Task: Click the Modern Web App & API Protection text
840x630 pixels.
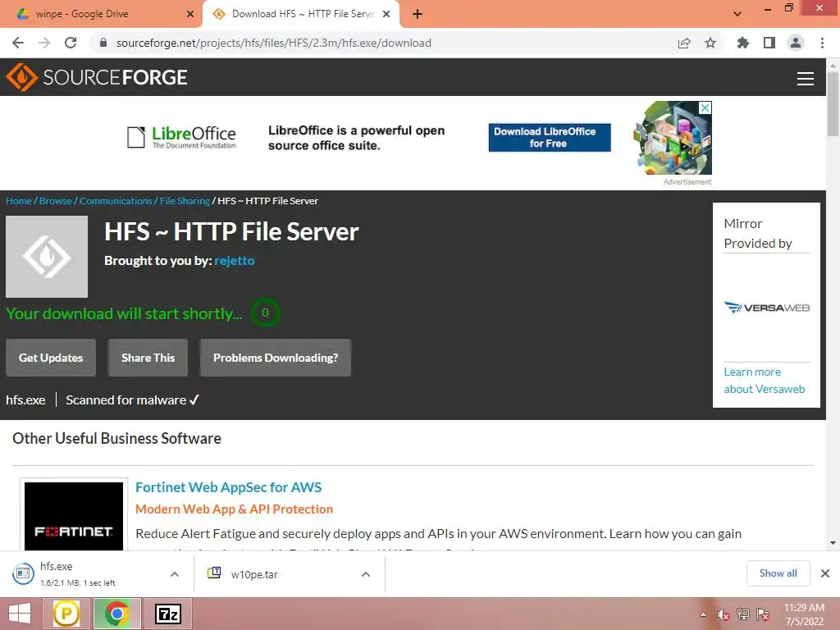Action: [x=234, y=509]
